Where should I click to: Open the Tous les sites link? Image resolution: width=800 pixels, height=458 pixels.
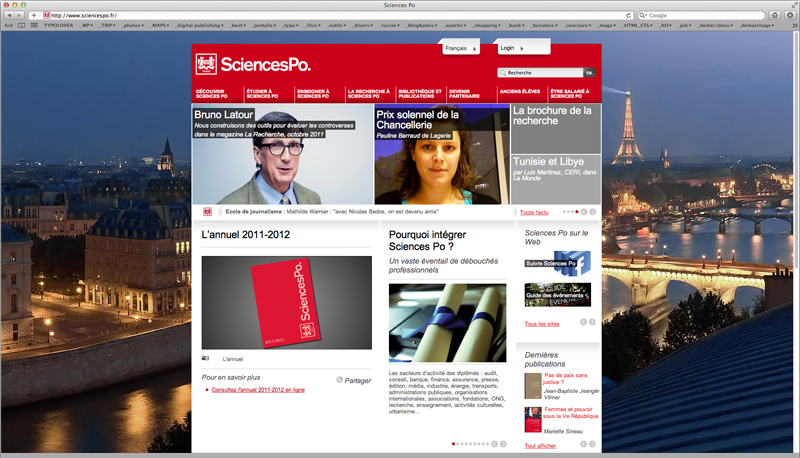coord(542,324)
